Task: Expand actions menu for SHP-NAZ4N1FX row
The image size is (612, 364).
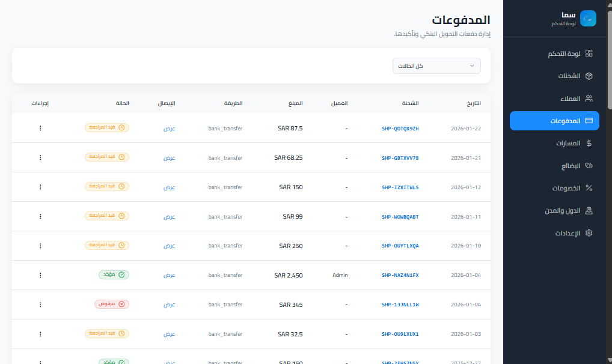Action: tap(40, 275)
